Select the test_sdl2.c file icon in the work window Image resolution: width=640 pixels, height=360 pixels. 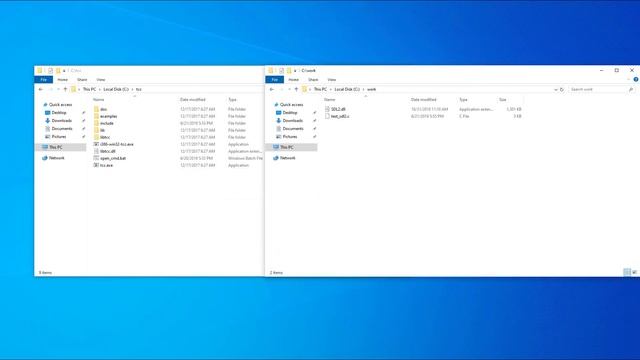click(327, 116)
